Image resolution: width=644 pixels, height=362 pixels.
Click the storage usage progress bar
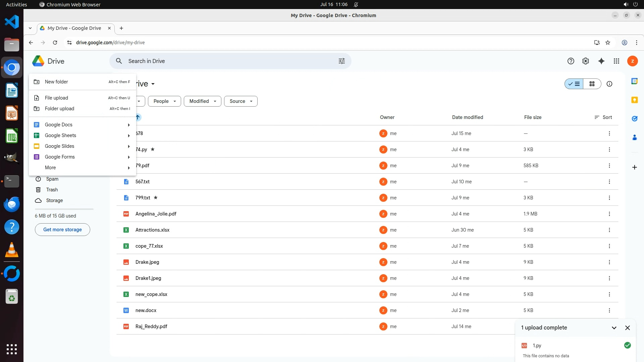[64, 209]
